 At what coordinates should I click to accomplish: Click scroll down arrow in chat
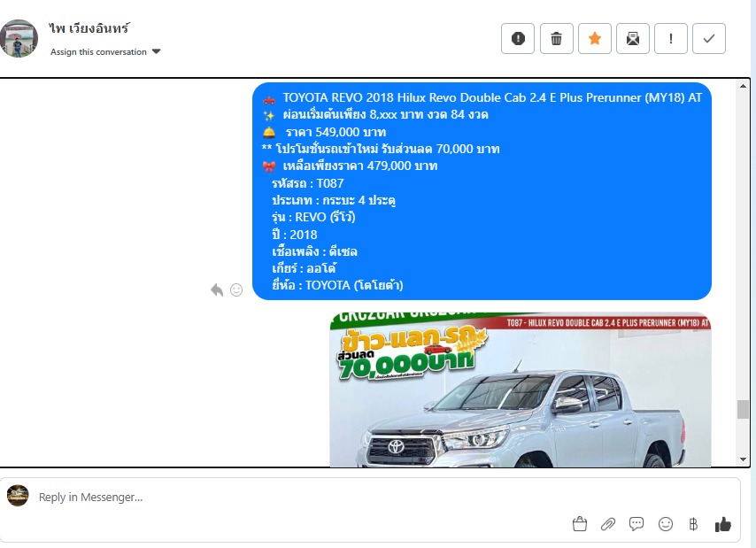click(743, 459)
